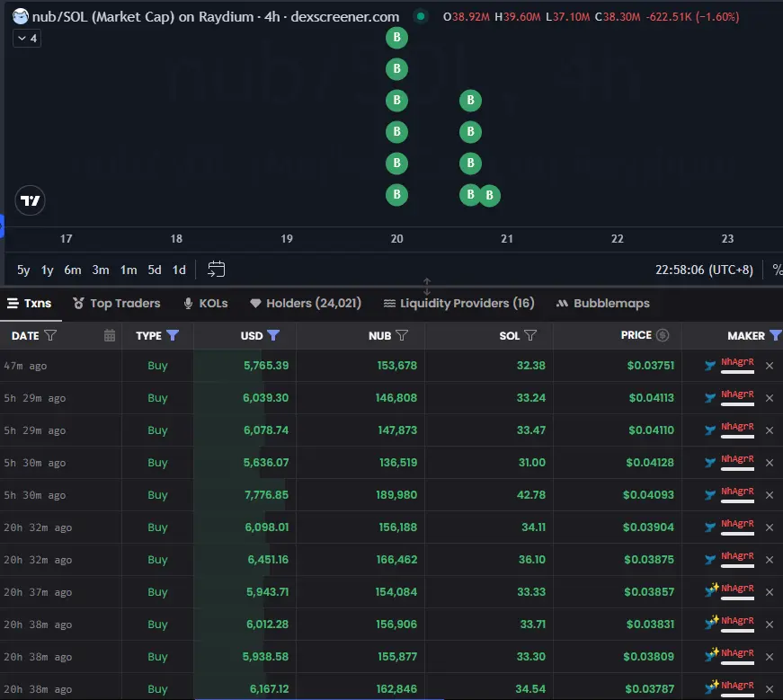Open the Top Traders tab

coord(116,303)
